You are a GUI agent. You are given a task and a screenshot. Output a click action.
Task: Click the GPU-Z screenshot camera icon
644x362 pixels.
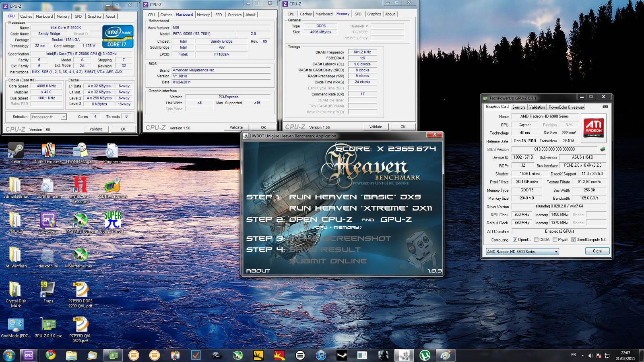(605, 107)
